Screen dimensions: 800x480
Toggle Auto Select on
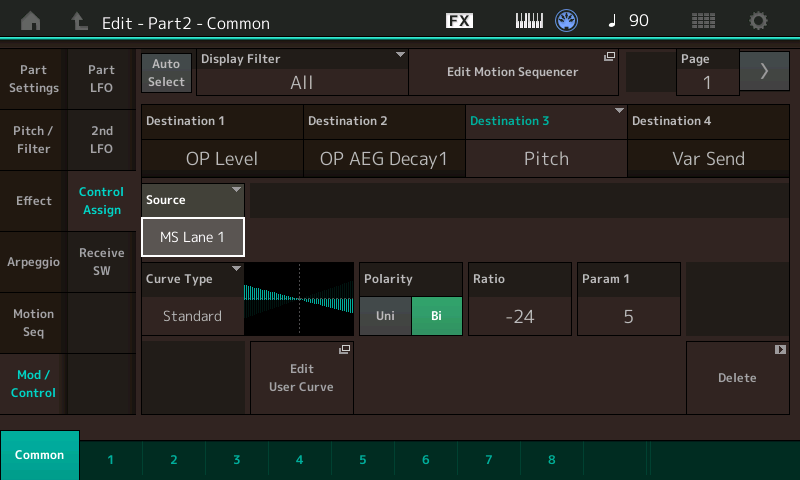pyautogui.click(x=167, y=72)
